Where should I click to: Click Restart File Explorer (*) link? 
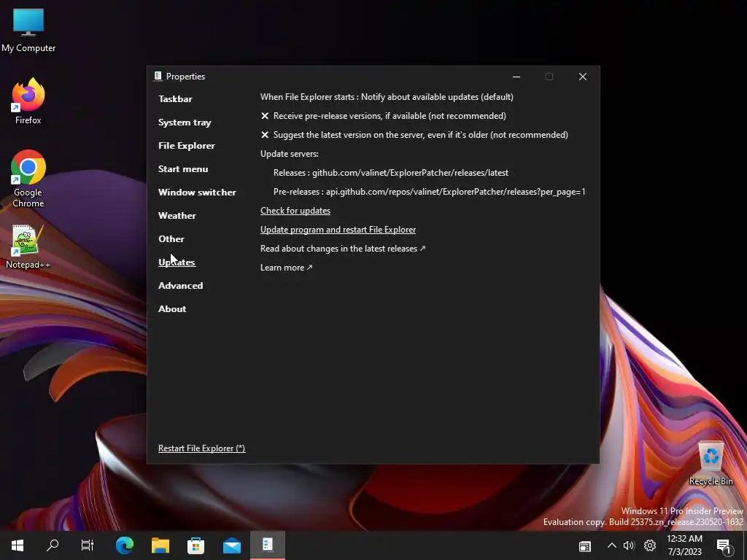(x=201, y=448)
